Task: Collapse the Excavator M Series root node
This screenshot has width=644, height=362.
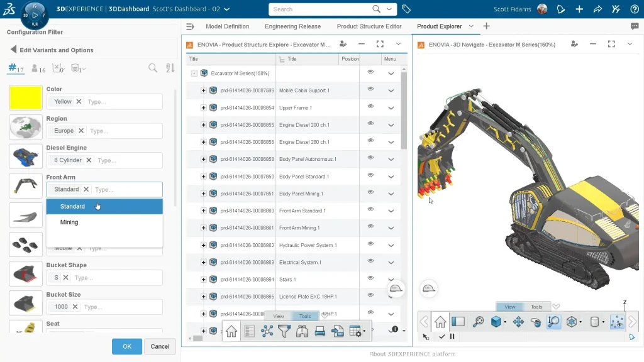Action: [194, 74]
